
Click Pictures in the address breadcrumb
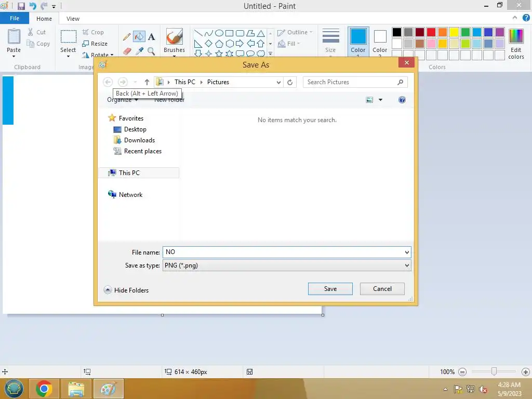(x=218, y=82)
